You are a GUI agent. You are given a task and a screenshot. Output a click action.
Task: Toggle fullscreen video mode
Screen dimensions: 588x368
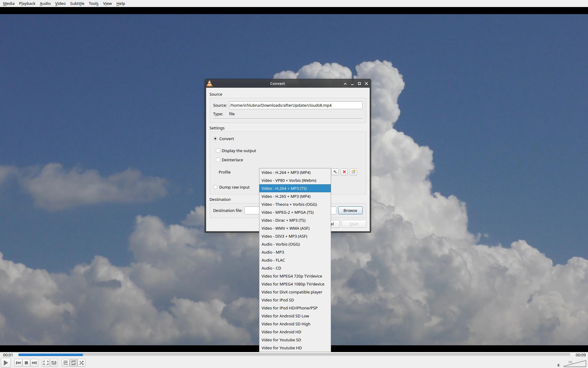point(46,363)
